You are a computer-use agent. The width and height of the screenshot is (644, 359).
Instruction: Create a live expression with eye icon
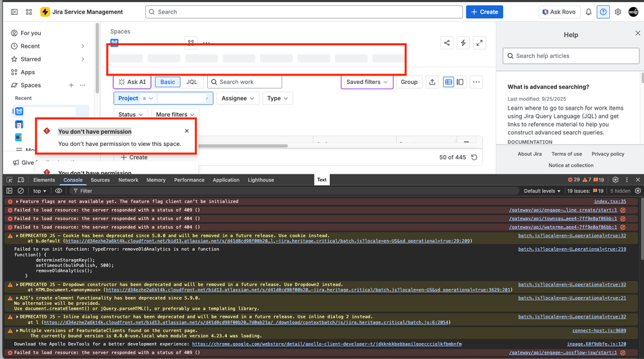[x=59, y=191]
